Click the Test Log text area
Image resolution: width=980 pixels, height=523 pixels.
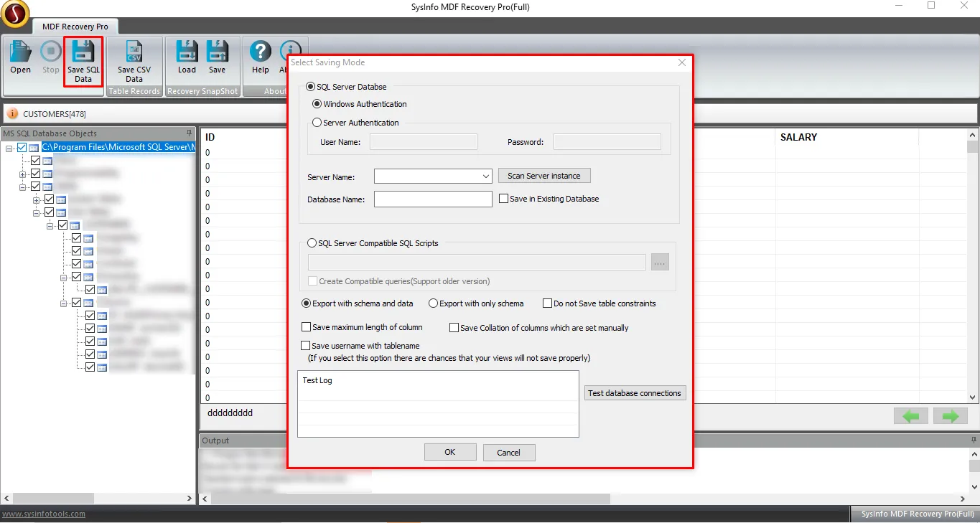(x=438, y=404)
